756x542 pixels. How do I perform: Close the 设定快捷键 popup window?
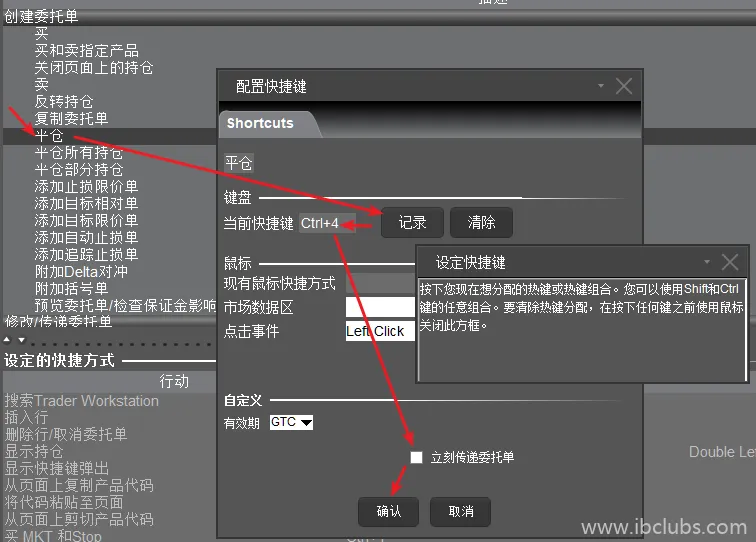(x=730, y=262)
